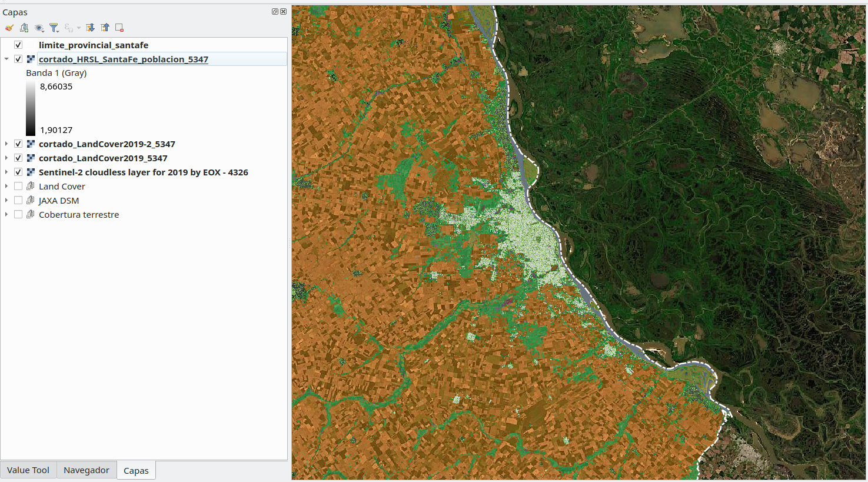Viewport: 868px width, 482px height.
Task: Open the filter legend funnel icon
Action: click(x=54, y=28)
